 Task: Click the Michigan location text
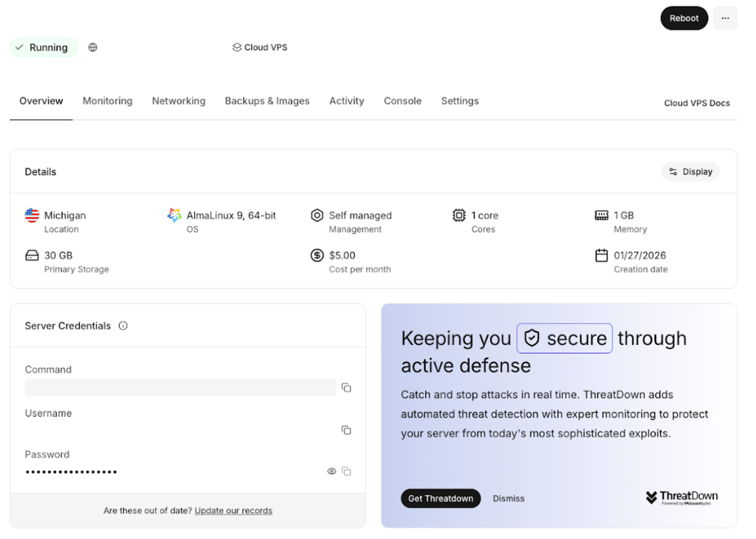click(65, 216)
